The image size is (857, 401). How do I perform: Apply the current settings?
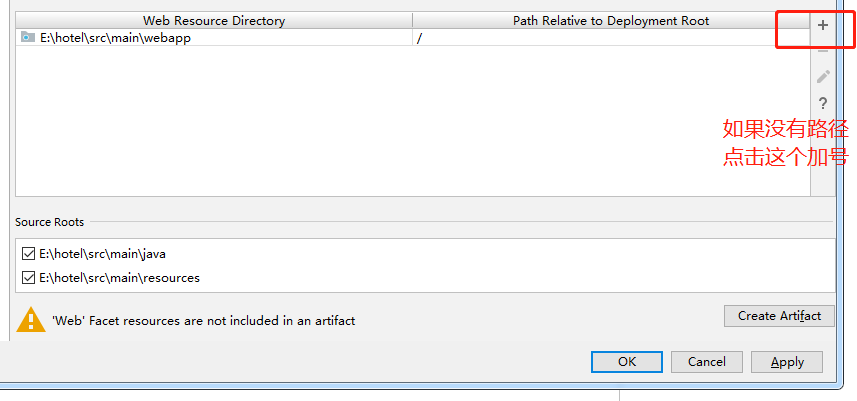787,362
